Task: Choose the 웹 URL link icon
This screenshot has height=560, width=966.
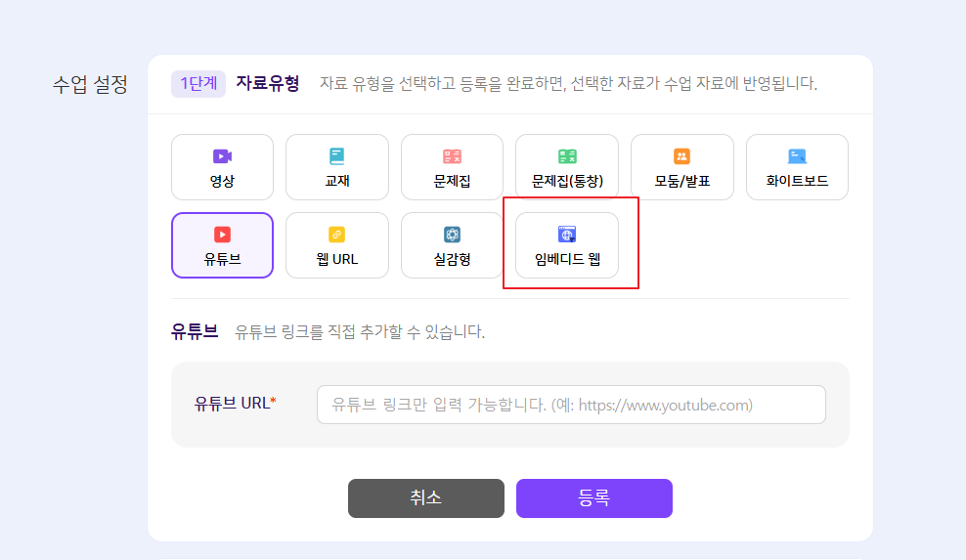Action: pyautogui.click(x=337, y=235)
